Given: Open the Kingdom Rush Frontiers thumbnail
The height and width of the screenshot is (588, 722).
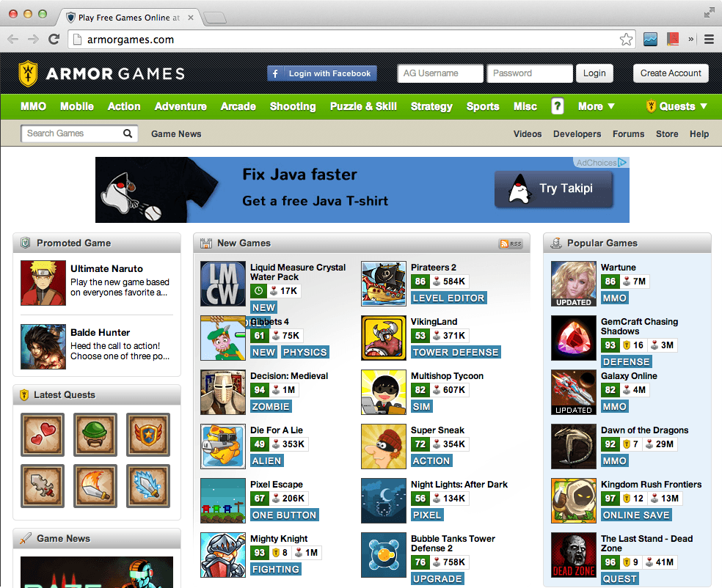Looking at the screenshot, I should (574, 501).
